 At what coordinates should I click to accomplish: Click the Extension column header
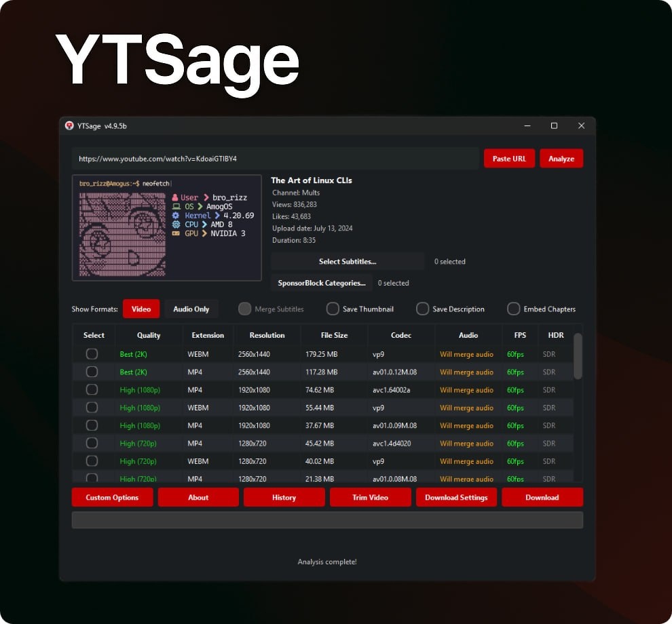pos(208,335)
